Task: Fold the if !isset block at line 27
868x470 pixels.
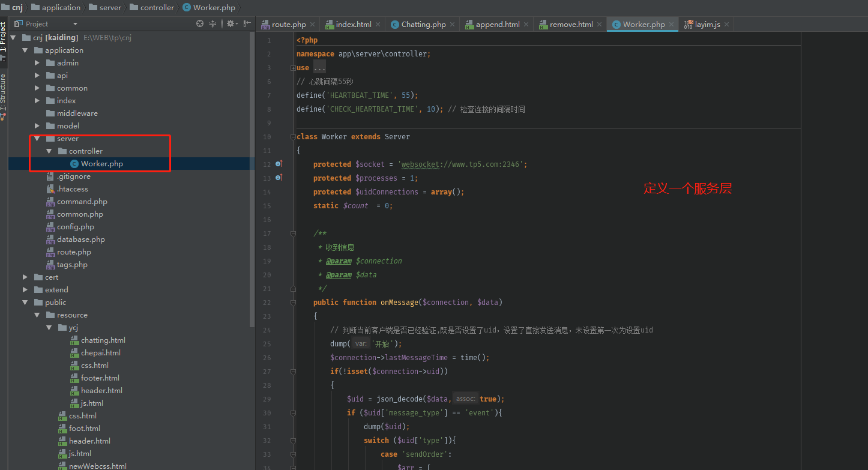Action: [293, 372]
